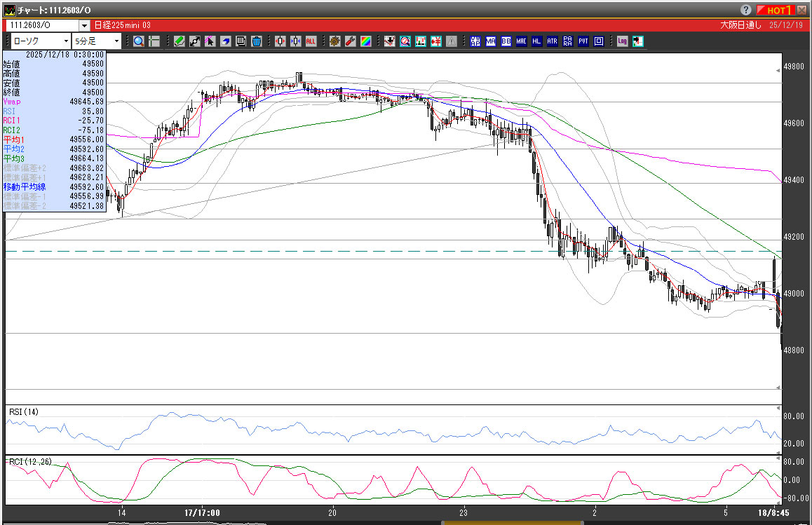
Task: Open settings with the wrench icon
Action: (x=350, y=41)
